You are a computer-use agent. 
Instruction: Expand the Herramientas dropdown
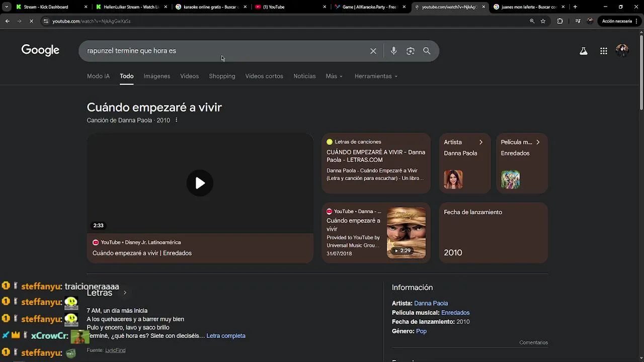[x=376, y=76]
